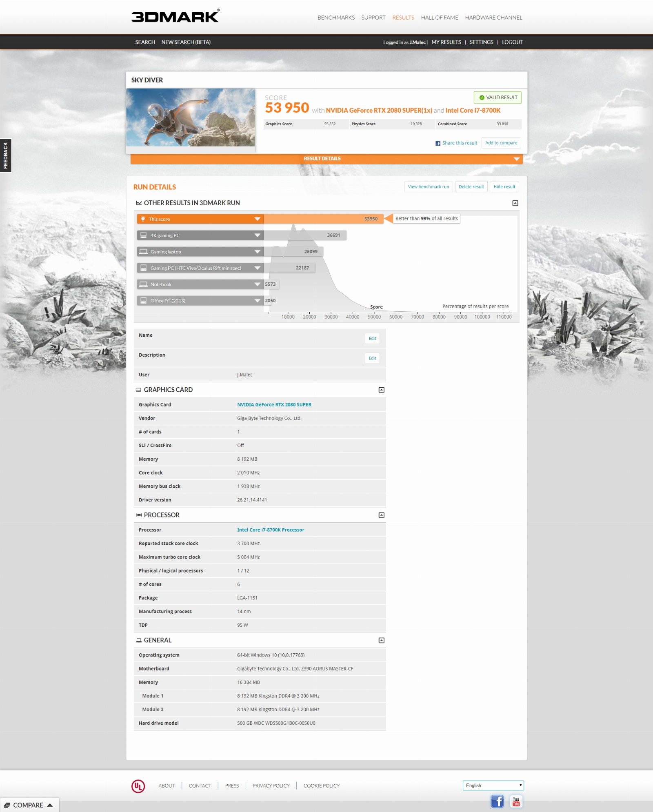Click Delete result button
The image size is (653, 812).
pyautogui.click(x=471, y=187)
